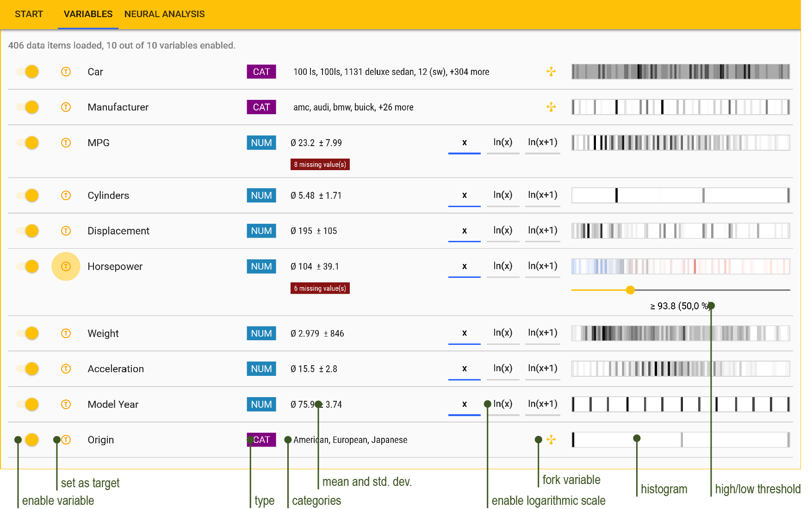Screen dimensions: 812x509
Task: Click NUM type badge for Model Year
Action: pos(261,405)
